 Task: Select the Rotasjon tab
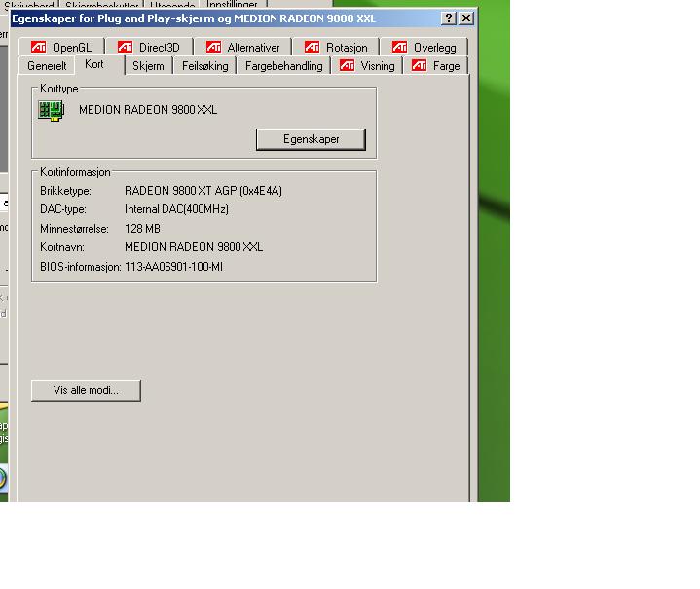336,48
